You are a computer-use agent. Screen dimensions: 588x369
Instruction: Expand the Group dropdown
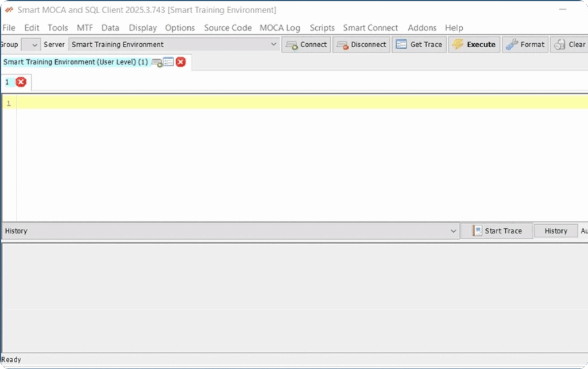point(31,45)
